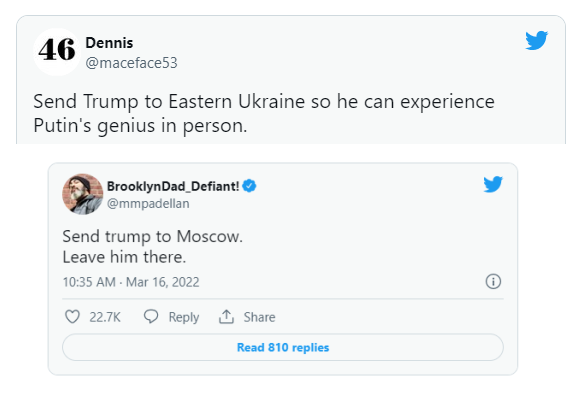Open the @mmpadellan handle
The height and width of the screenshot is (394, 577).
click(x=148, y=203)
